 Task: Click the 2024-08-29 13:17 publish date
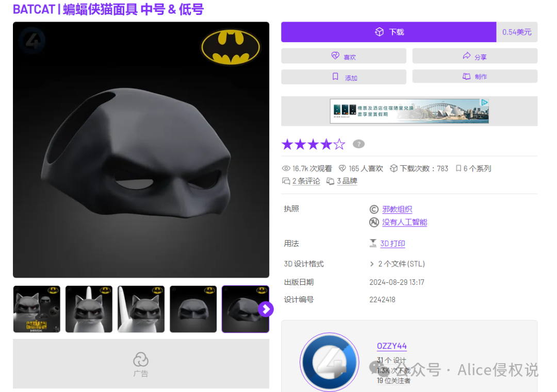tap(397, 282)
